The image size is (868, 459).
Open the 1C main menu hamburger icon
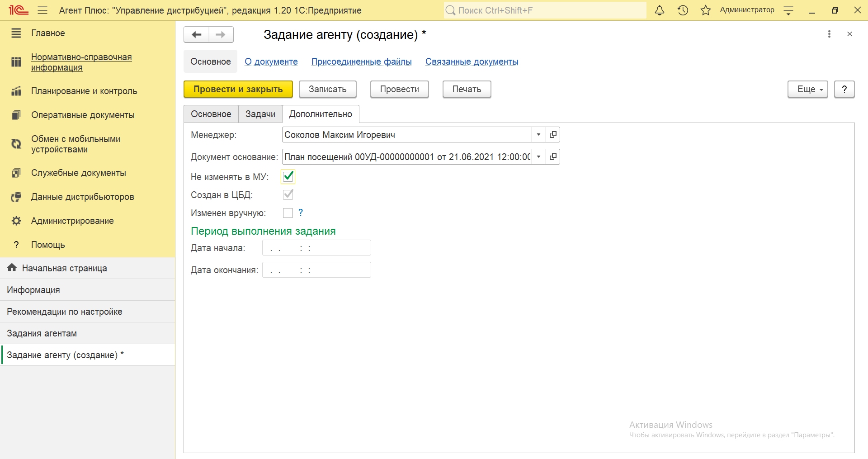point(42,10)
